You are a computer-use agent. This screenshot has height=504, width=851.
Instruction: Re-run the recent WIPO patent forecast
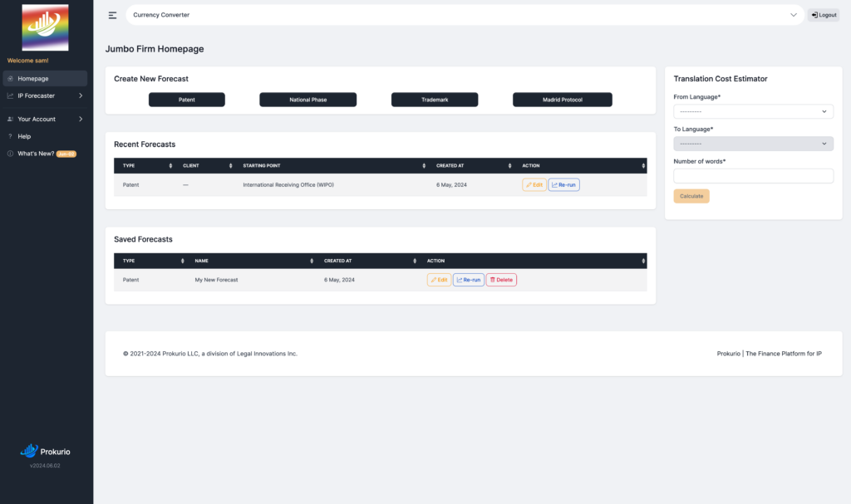tap(564, 185)
